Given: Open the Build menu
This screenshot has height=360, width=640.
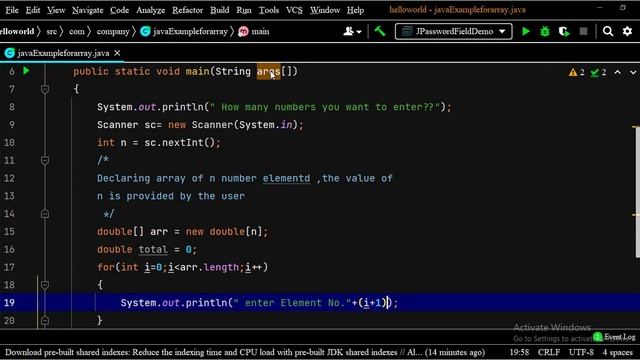Looking at the screenshot, I should click(220, 10).
